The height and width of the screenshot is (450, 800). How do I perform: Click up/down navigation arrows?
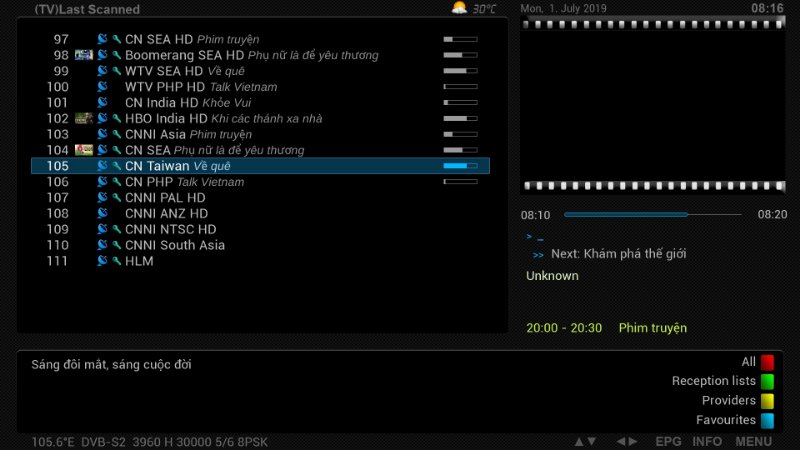[585, 441]
